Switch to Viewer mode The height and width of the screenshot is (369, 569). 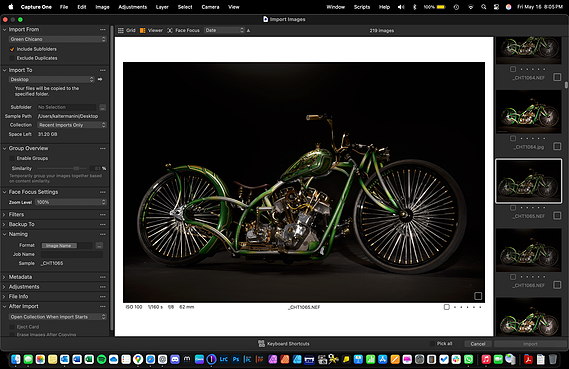(x=151, y=30)
